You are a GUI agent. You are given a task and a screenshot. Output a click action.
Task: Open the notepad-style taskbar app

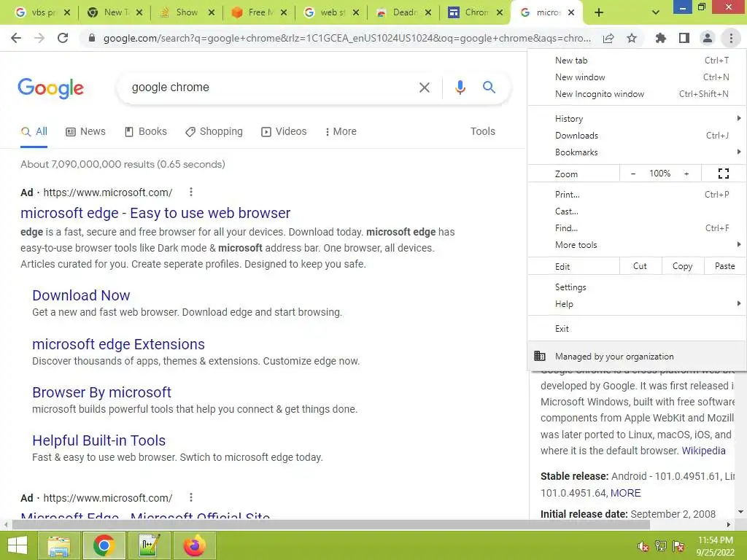click(x=149, y=545)
